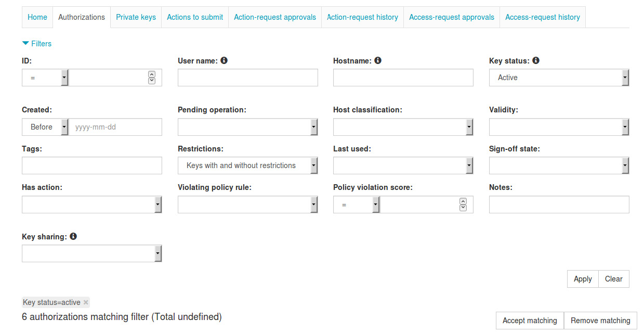This screenshot has width=644, height=332.
Task: Open the Last used dropdown
Action: pyautogui.click(x=403, y=165)
